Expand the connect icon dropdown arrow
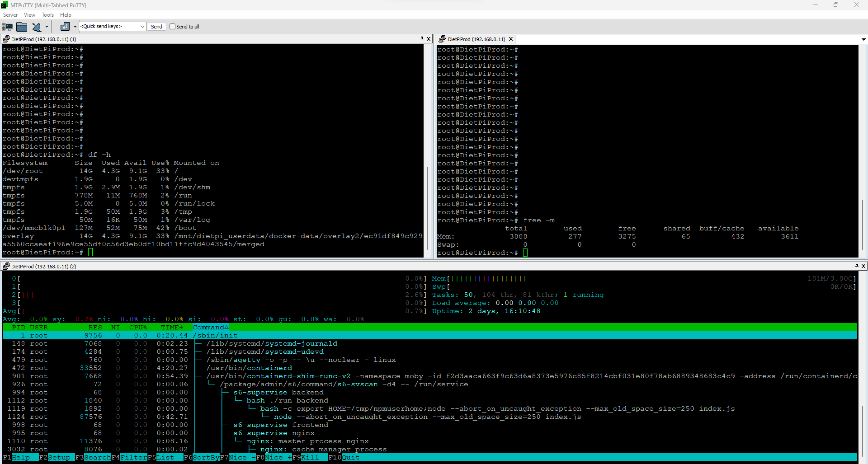This screenshot has height=464, width=868. tap(47, 27)
